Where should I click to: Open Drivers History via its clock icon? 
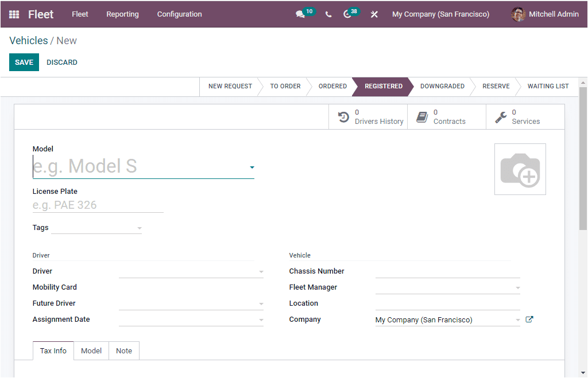click(x=345, y=116)
